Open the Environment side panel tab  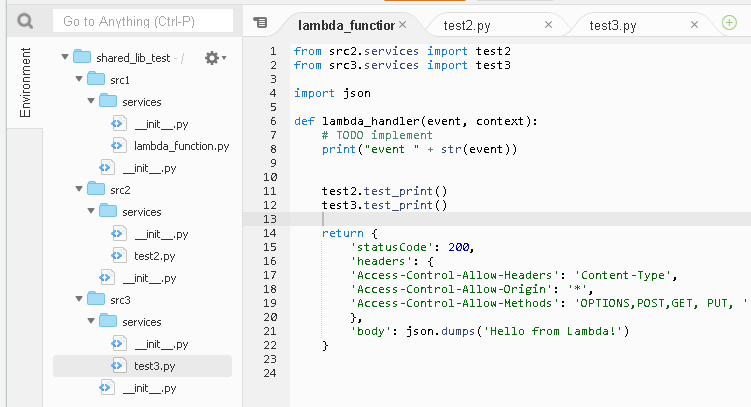coord(25,82)
